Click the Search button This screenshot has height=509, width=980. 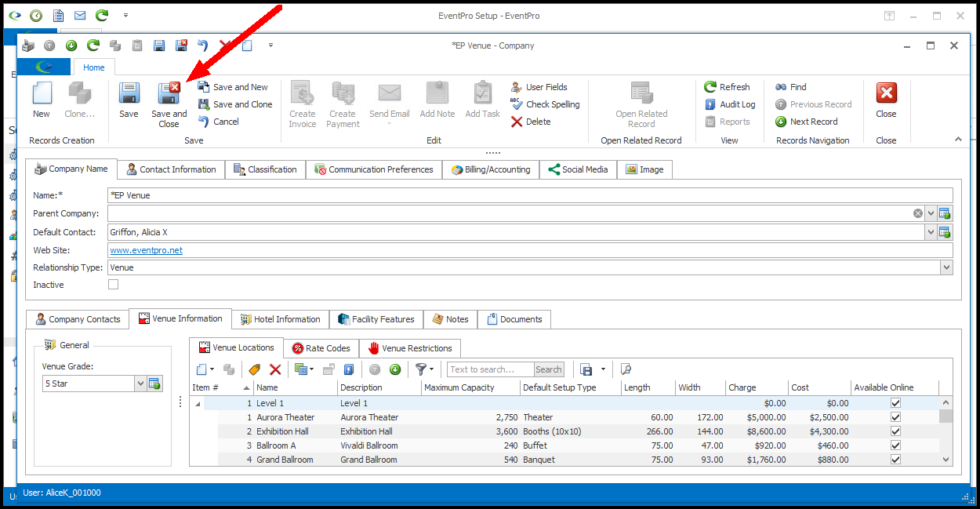(549, 369)
